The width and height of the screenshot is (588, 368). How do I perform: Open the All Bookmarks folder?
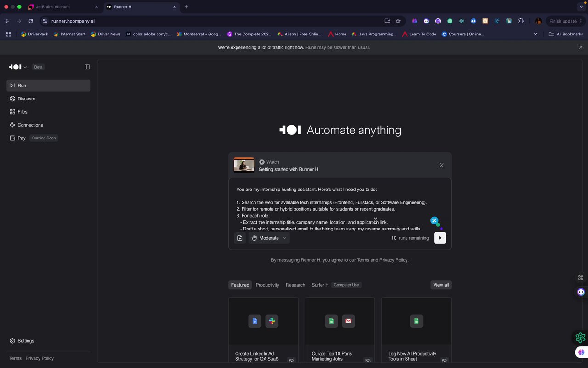[x=566, y=34]
